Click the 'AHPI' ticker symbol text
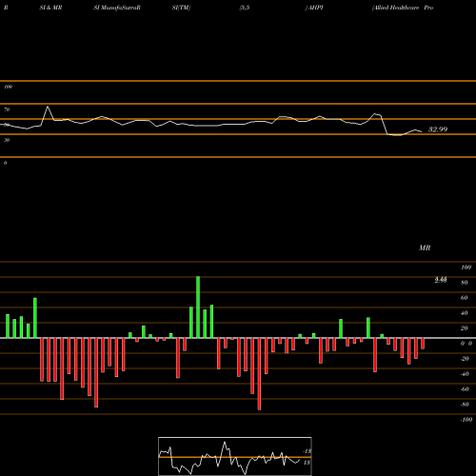 pos(315,8)
